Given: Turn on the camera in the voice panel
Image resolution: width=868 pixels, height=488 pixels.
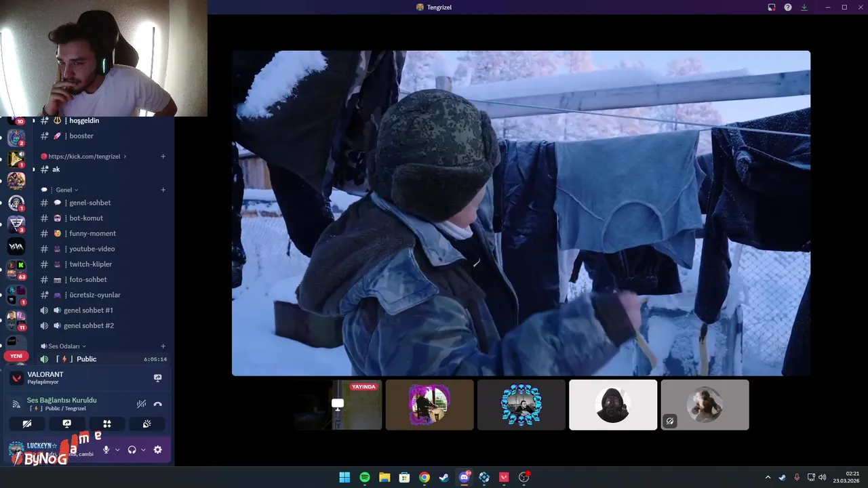Looking at the screenshot, I should click(x=27, y=424).
